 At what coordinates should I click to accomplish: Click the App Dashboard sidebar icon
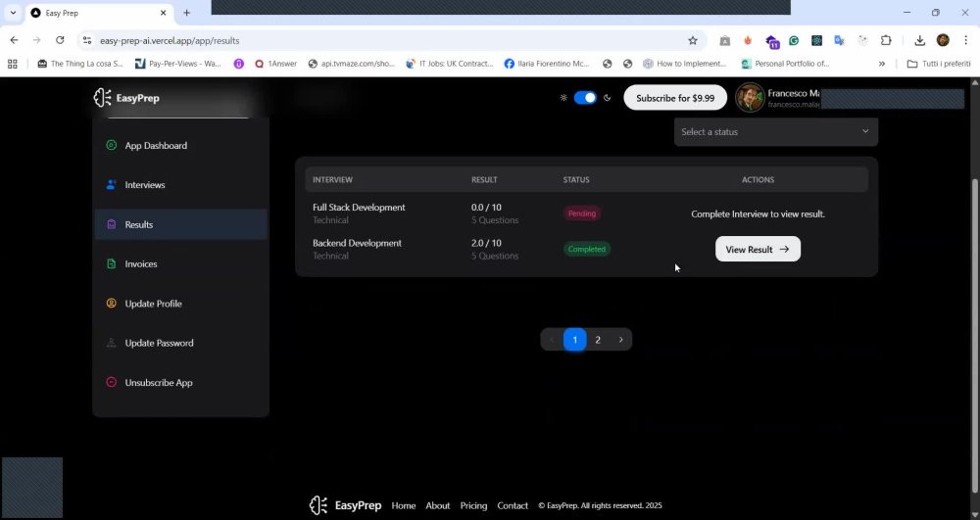coord(112,146)
